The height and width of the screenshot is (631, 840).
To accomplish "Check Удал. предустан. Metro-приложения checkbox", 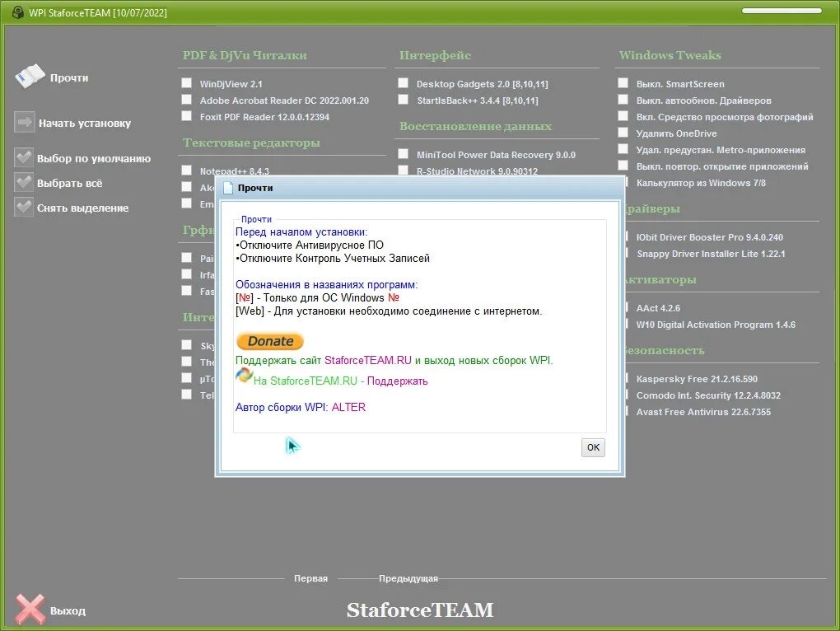I will (x=623, y=149).
